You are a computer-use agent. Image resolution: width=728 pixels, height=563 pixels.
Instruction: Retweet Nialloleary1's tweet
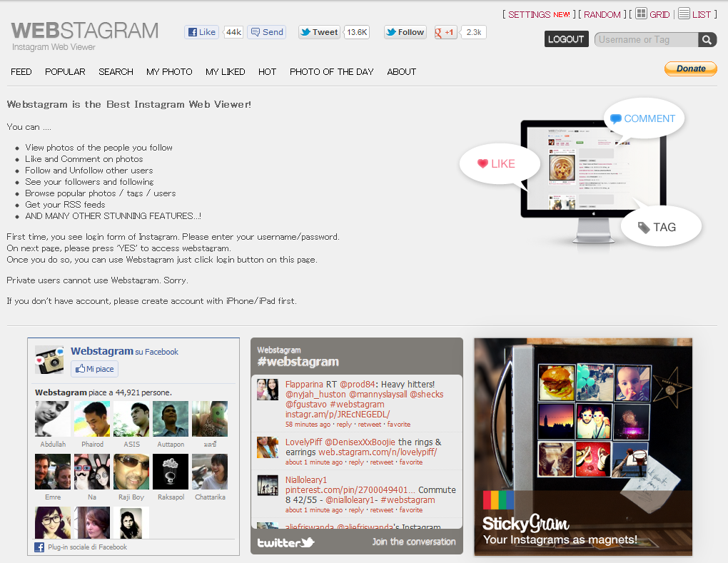(x=382, y=510)
